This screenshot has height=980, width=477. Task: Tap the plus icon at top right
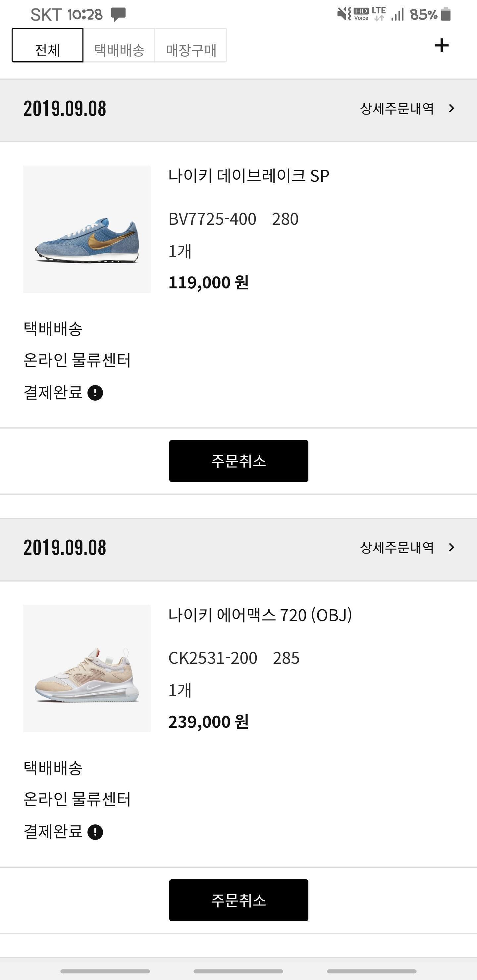point(441,46)
